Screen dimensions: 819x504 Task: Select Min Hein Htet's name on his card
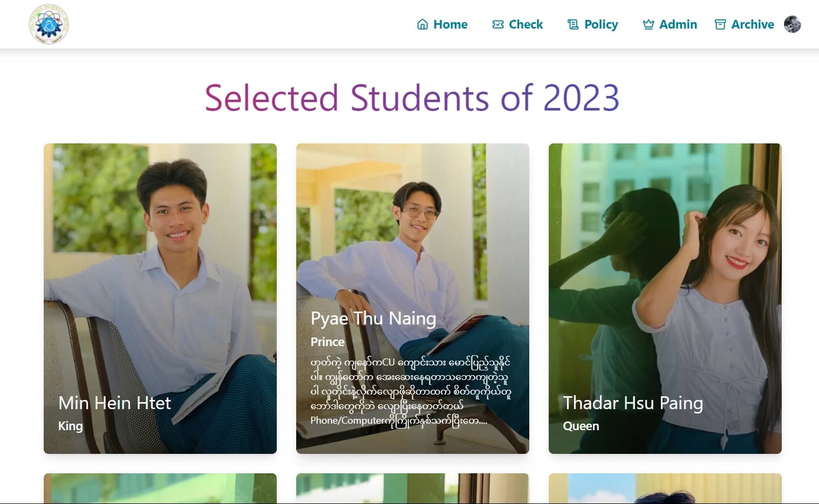tap(114, 403)
